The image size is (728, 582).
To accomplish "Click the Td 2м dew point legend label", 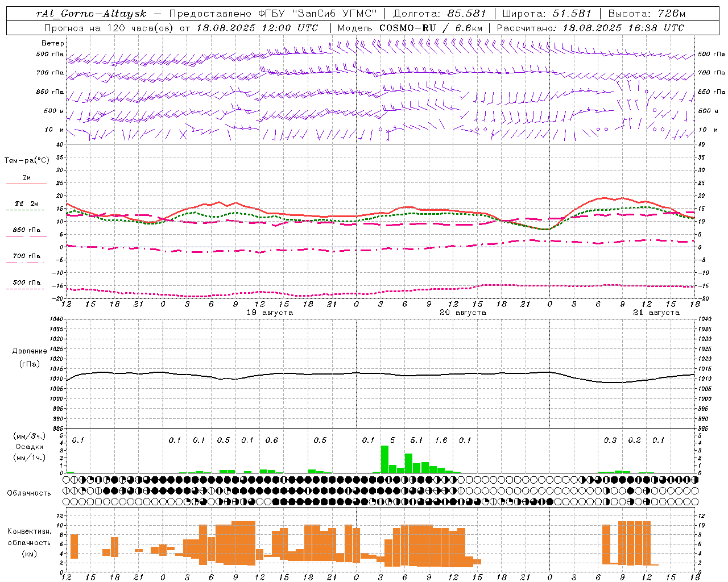I will pyautogui.click(x=26, y=203).
